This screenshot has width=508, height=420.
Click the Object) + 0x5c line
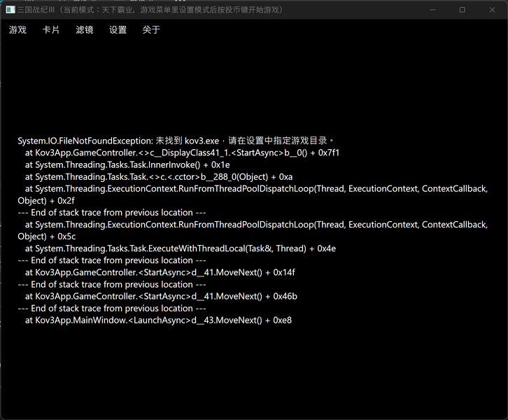47,237
